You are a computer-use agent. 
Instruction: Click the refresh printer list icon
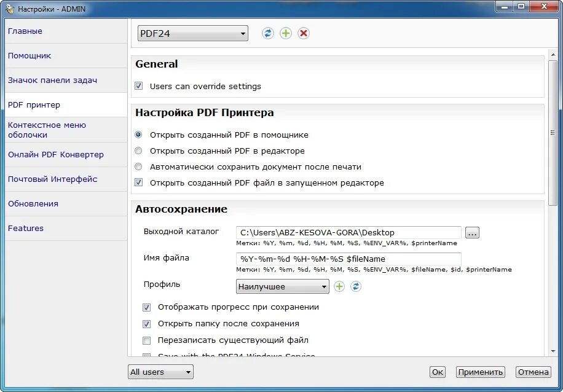(x=267, y=33)
